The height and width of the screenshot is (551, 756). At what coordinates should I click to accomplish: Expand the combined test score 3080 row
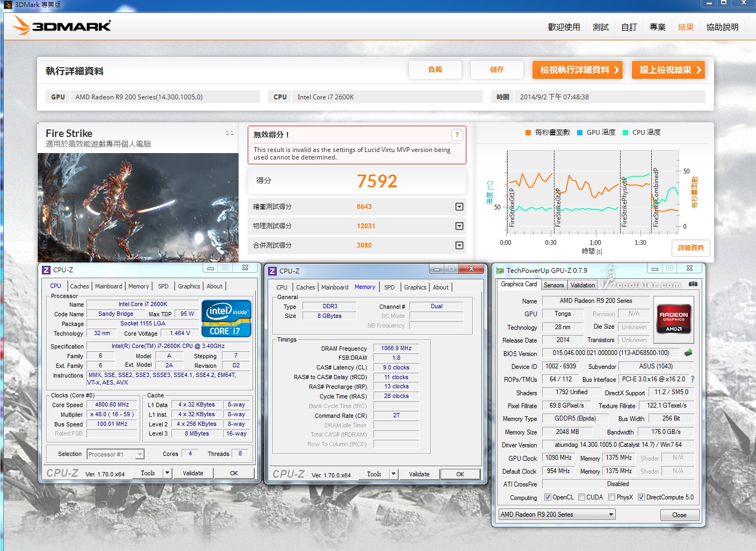pyautogui.click(x=459, y=245)
